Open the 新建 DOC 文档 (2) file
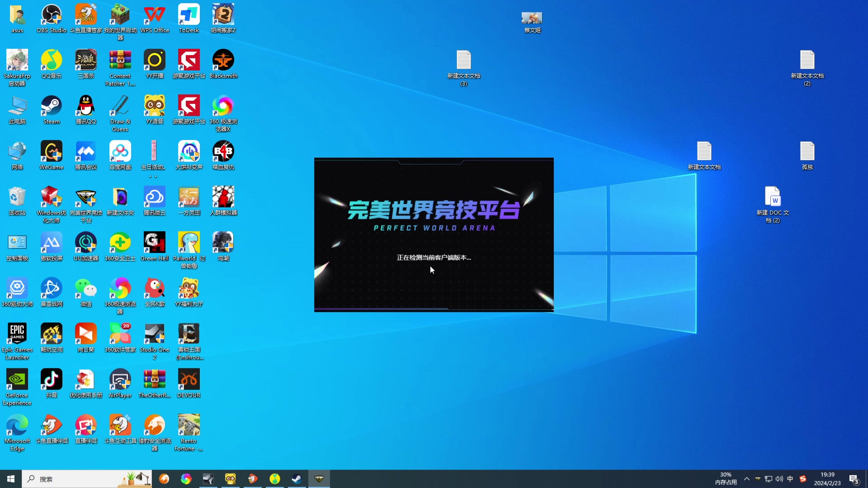This screenshot has height=488, width=868. tap(773, 205)
